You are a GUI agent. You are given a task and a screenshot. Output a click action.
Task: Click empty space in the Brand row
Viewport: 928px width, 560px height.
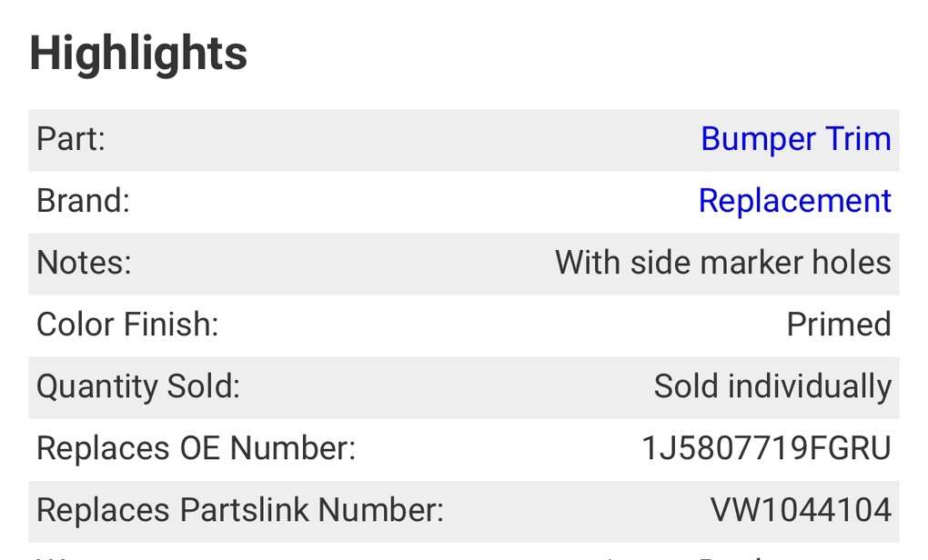pyautogui.click(x=409, y=201)
